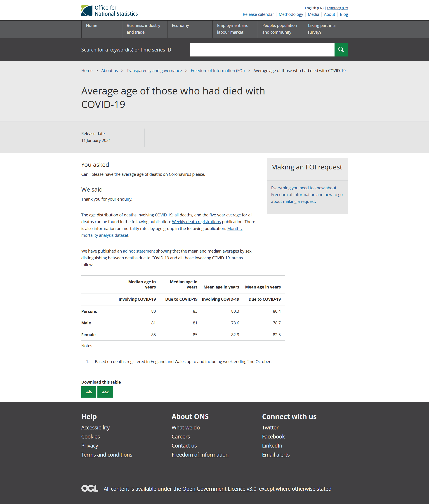429x504 pixels.
Task: Open People, population and community menu
Action: (x=279, y=29)
